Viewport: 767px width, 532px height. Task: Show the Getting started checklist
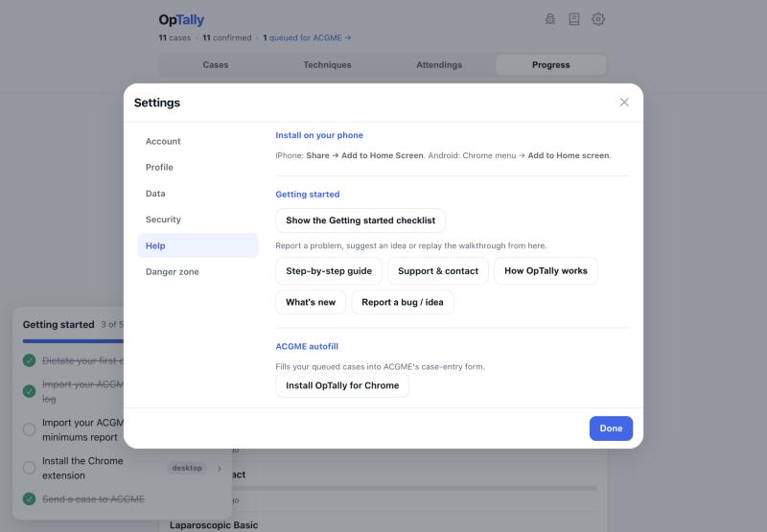pyautogui.click(x=360, y=220)
